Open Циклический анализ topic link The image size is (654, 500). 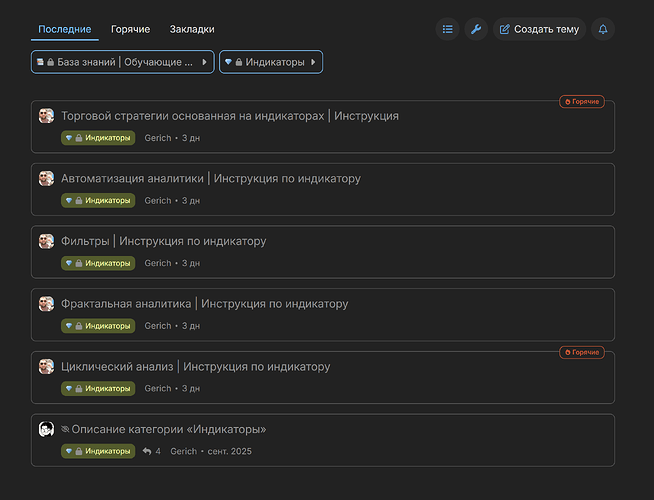[195, 366]
